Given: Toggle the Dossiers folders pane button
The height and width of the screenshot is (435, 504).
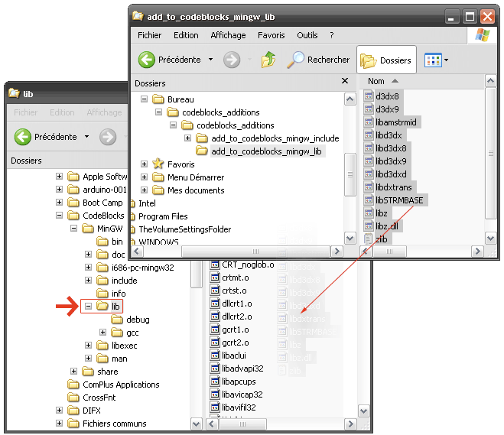Looking at the screenshot, I should click(386, 60).
